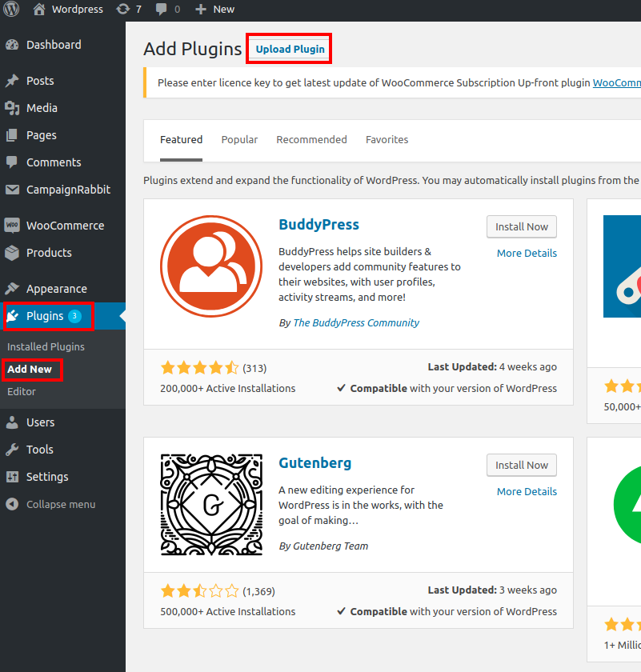Select Add New under Plugins
The image size is (641, 672).
[x=30, y=369]
